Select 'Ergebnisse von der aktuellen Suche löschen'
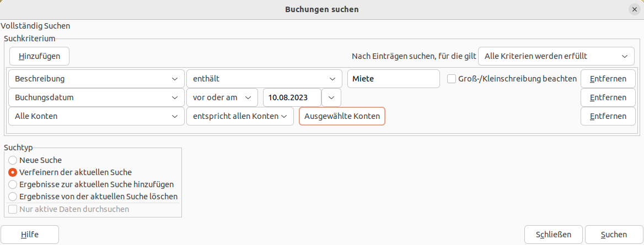 (x=13, y=196)
